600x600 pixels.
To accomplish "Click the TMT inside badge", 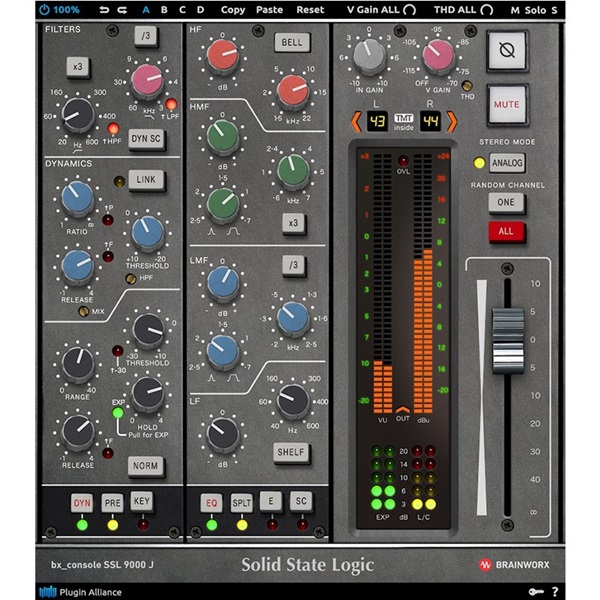I will 404,122.
